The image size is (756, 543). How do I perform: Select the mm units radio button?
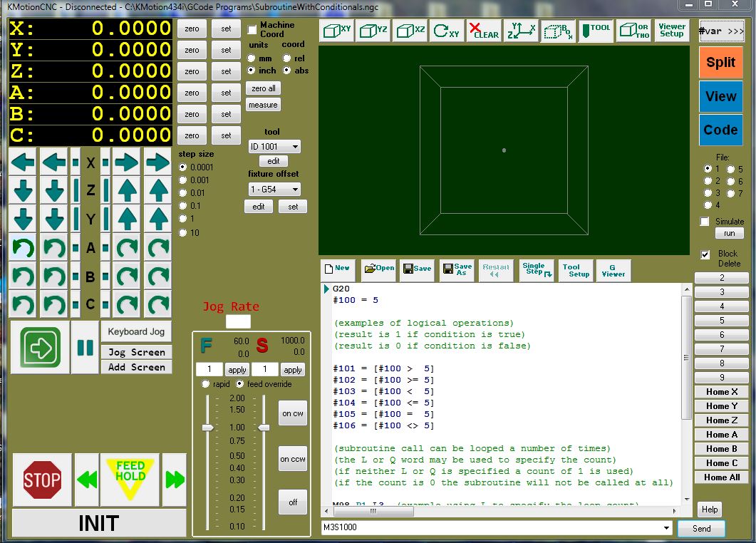click(252, 58)
